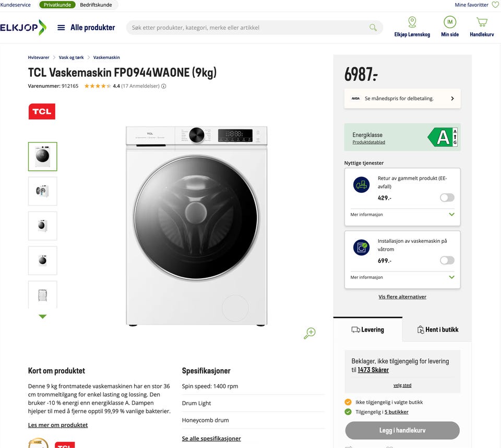Select the second product thumbnail with open door
Viewport: 501px width, 448px height.
tap(42, 191)
